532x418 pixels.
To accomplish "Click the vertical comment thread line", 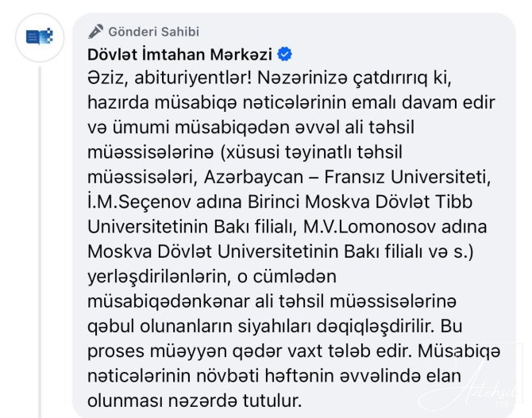I will (x=39, y=238).
